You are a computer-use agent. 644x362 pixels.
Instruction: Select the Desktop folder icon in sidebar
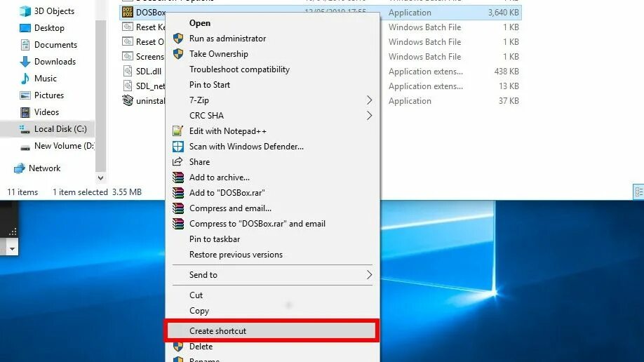click(25, 28)
